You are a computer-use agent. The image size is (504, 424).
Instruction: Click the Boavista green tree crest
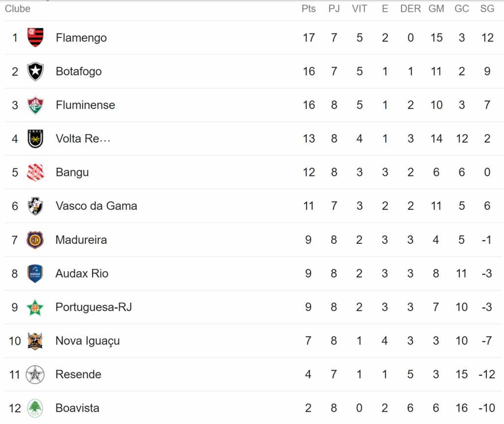(x=35, y=408)
